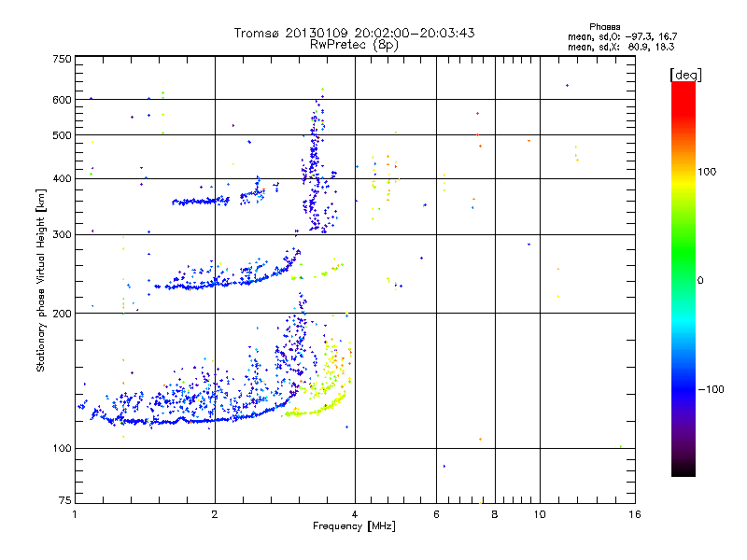Click x-axis tick label '16'
This screenshot has width=747, height=560.
(635, 514)
